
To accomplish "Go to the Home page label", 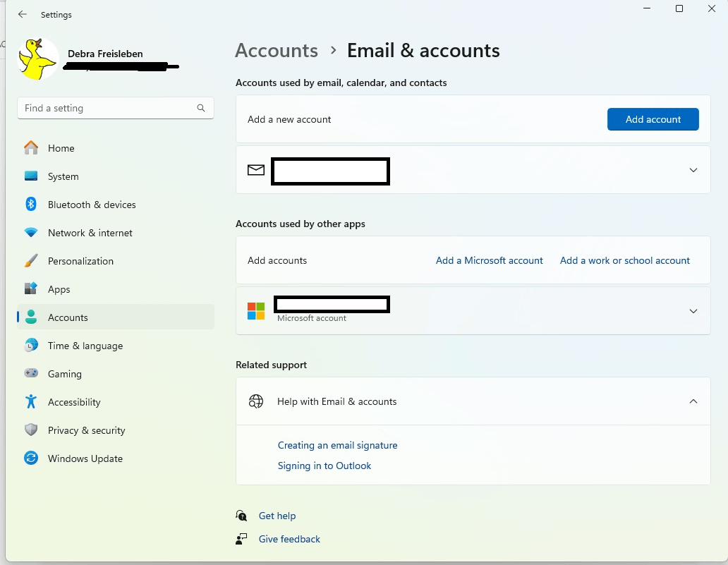I will click(x=61, y=148).
